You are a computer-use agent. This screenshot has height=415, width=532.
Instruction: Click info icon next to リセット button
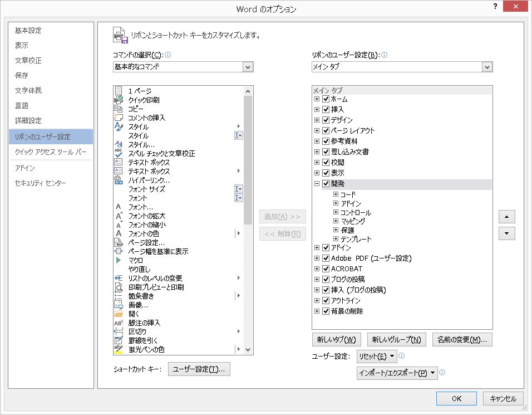coord(401,355)
